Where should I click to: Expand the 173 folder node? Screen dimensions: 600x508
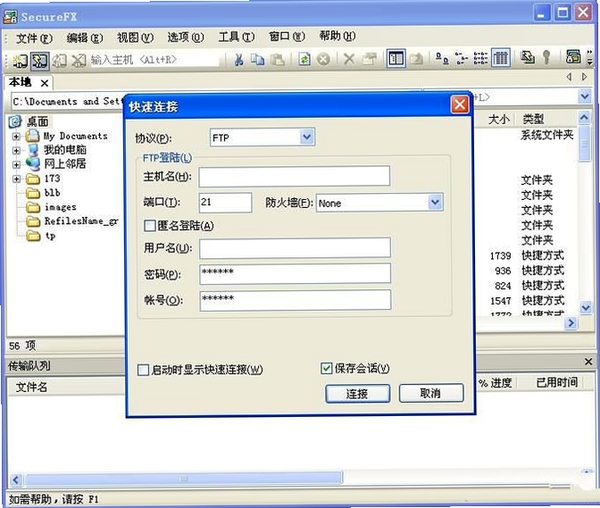coord(16,179)
